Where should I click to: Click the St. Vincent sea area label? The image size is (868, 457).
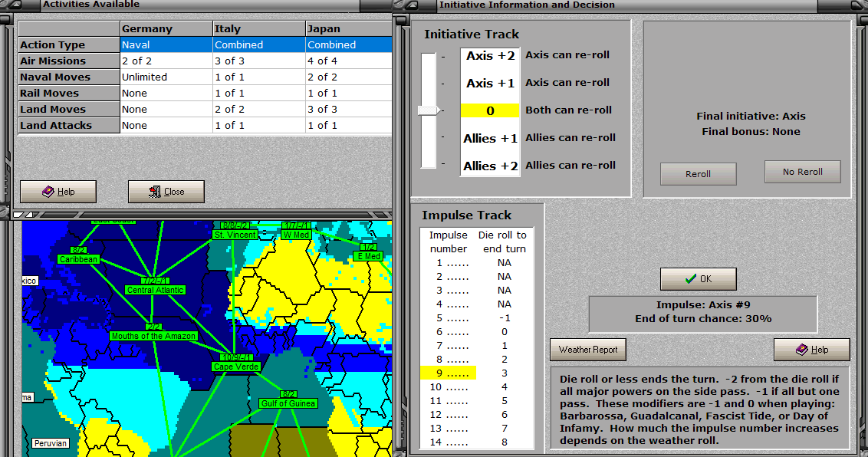coord(235,235)
